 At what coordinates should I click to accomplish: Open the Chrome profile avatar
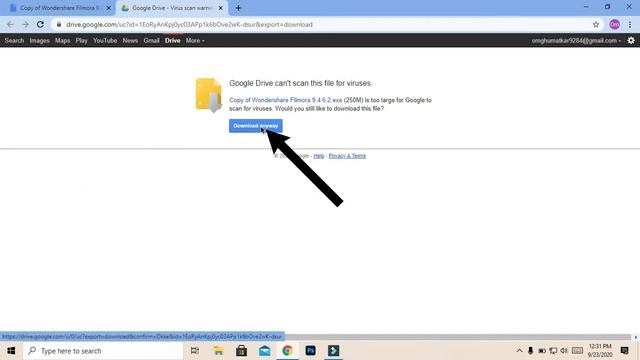point(615,24)
